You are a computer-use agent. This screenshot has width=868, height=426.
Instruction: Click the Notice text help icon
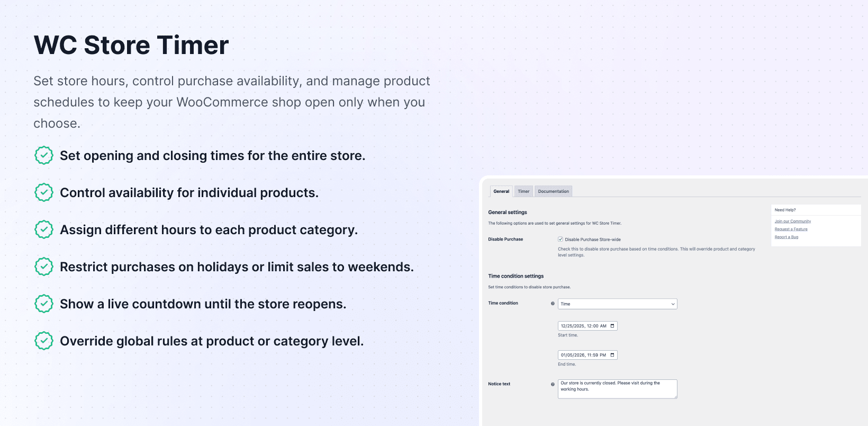click(x=553, y=384)
